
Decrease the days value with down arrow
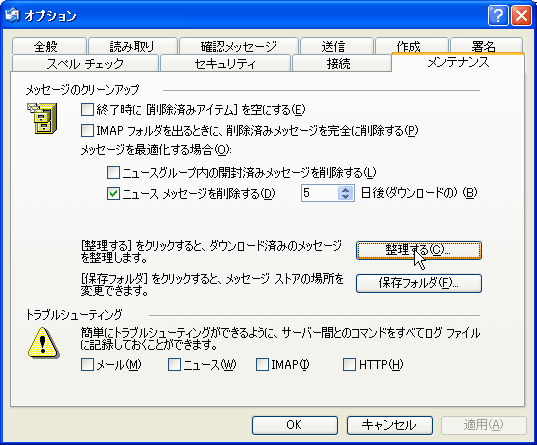point(346,197)
